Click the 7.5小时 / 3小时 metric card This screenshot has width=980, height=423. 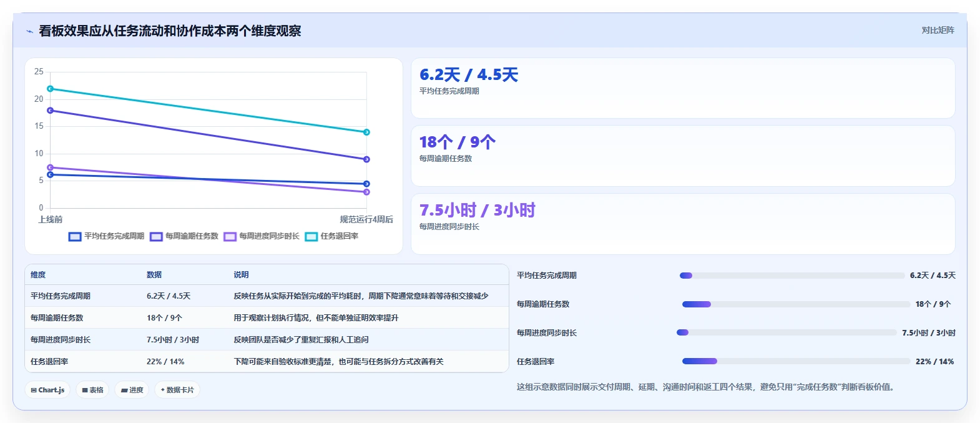point(683,224)
